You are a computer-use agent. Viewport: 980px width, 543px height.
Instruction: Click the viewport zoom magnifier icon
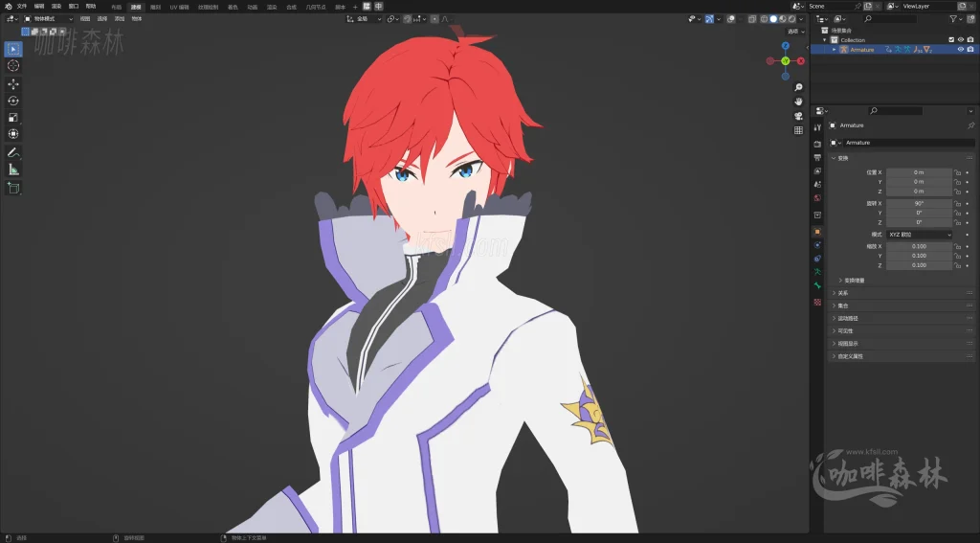click(798, 87)
